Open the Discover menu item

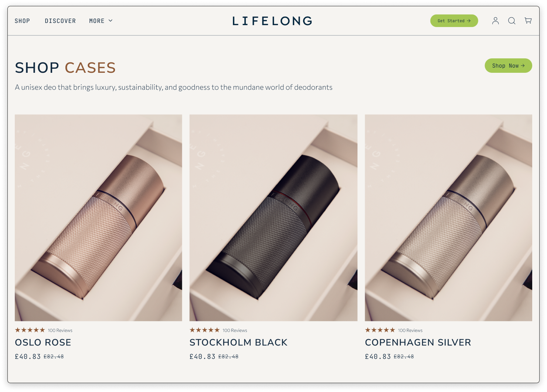coord(60,21)
